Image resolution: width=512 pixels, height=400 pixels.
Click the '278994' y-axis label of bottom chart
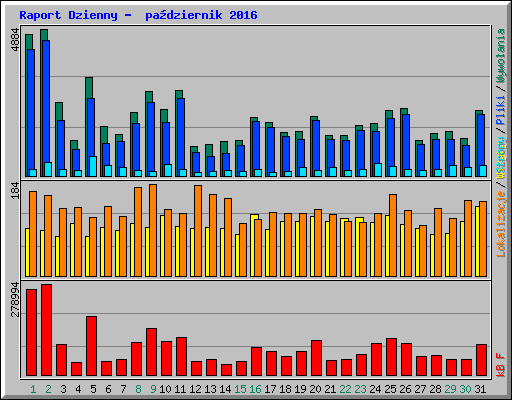click(x=15, y=299)
